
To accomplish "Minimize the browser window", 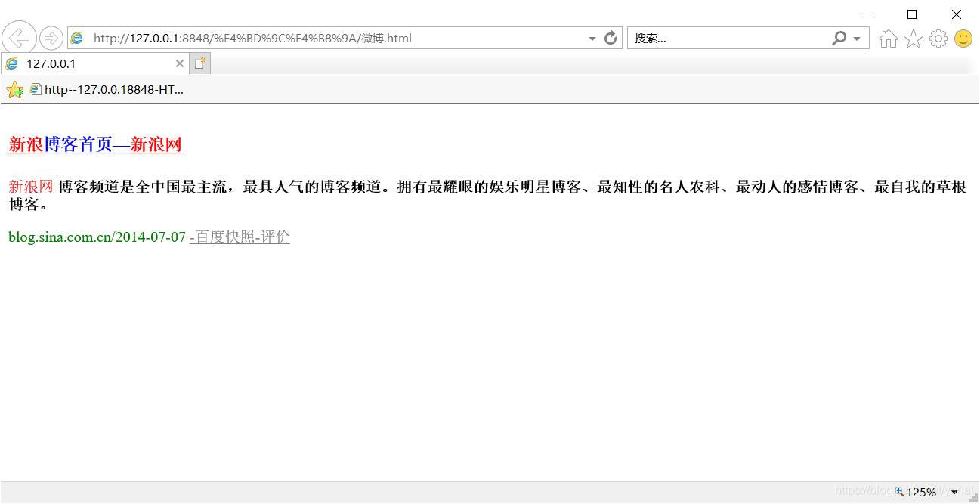I will click(868, 14).
